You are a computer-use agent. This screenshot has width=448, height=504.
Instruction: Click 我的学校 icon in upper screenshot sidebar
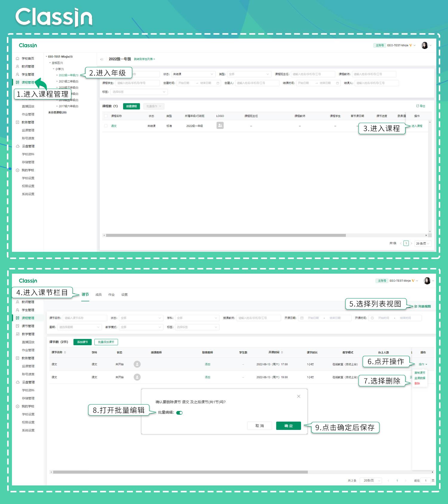[x=18, y=170]
